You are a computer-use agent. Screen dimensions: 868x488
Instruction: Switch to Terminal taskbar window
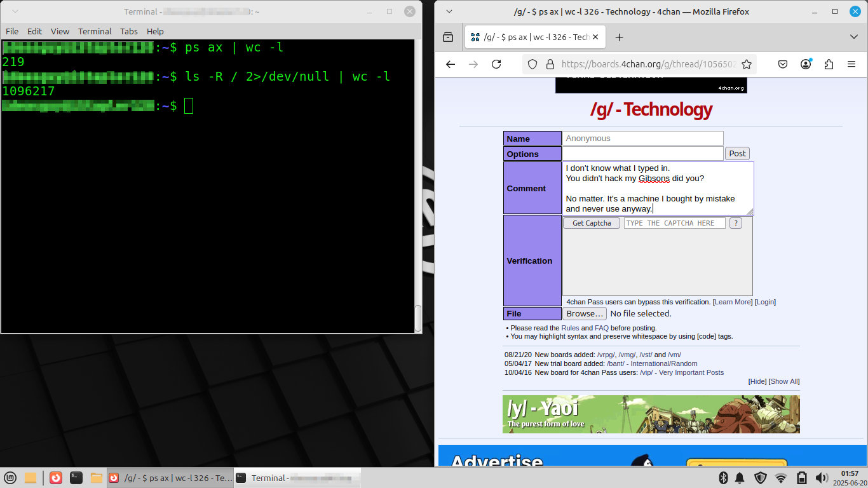click(x=297, y=478)
